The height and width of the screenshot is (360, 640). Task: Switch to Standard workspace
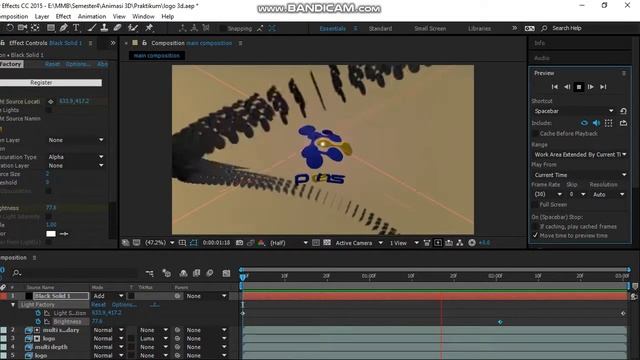(x=380, y=29)
